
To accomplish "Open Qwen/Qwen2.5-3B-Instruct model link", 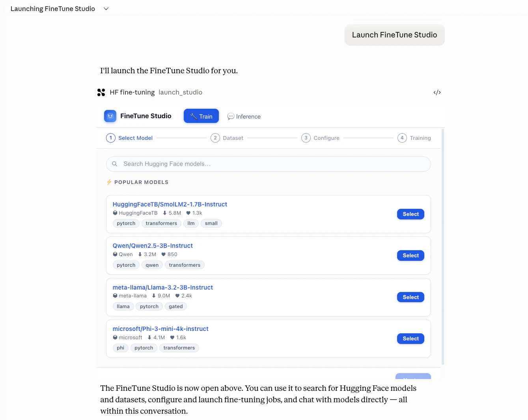I will [153, 245].
